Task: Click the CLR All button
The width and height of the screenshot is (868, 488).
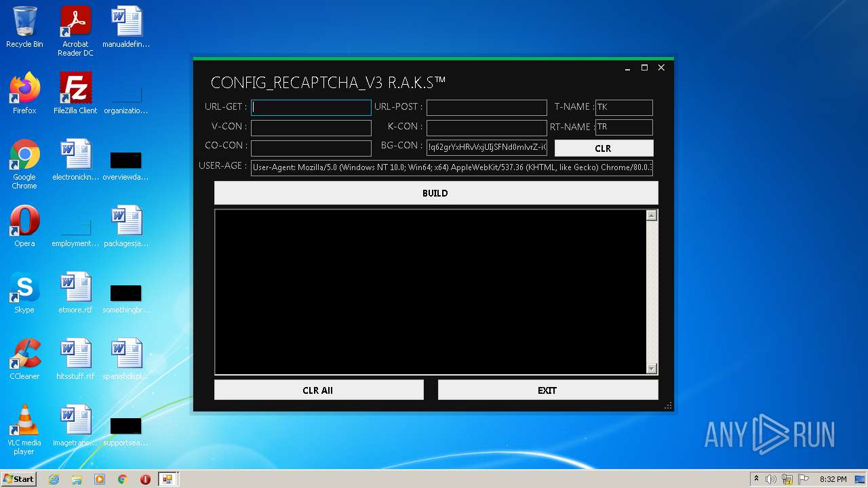Action: (x=319, y=390)
